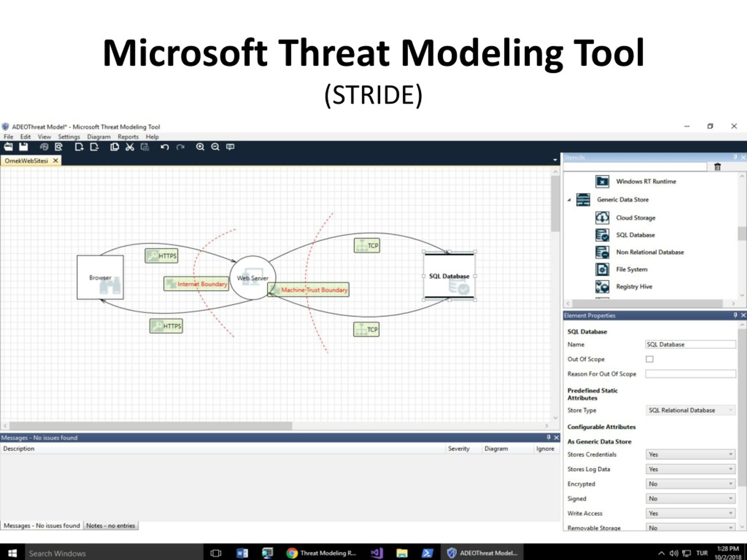Click the Paste toolbar icon
Image resolution: width=747 pixels, height=560 pixels.
tap(145, 147)
